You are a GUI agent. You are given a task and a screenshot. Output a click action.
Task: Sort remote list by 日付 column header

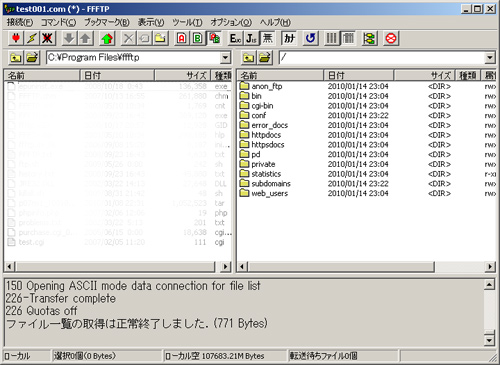(x=359, y=75)
